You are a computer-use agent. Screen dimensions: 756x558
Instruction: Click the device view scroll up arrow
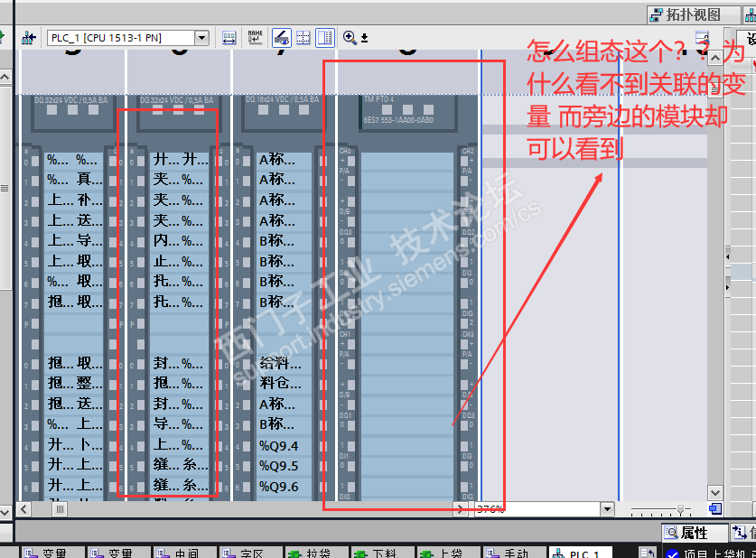pos(715,59)
